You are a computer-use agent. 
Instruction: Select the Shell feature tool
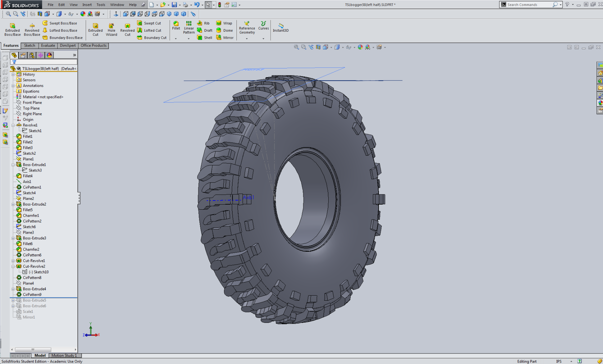click(x=204, y=37)
